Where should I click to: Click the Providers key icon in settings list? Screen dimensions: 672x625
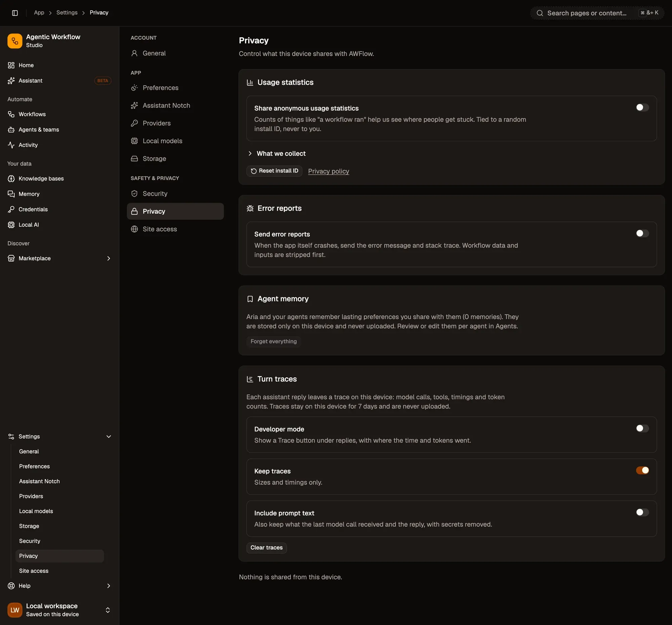click(x=134, y=123)
